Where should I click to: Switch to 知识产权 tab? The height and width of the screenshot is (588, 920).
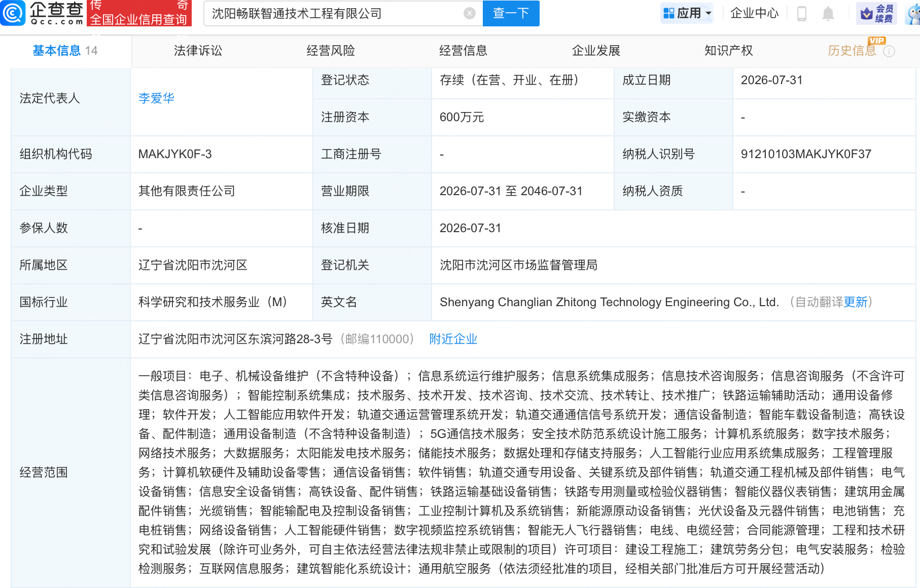[x=728, y=51]
